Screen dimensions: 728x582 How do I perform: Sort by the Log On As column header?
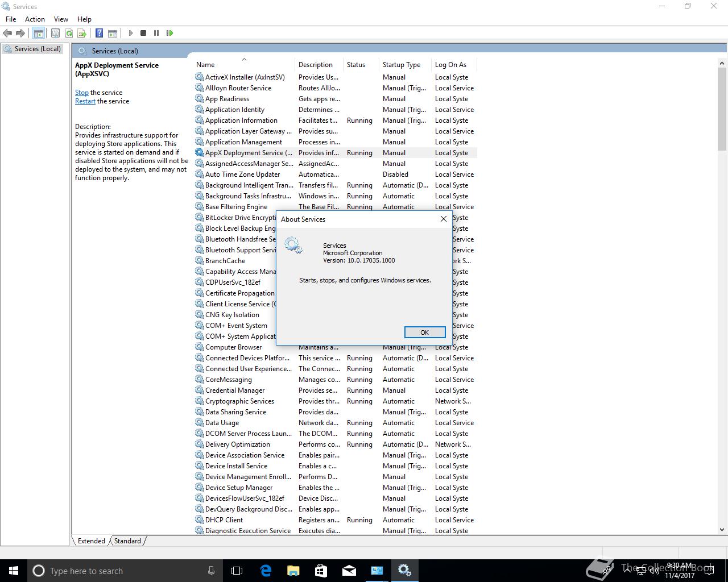454,64
